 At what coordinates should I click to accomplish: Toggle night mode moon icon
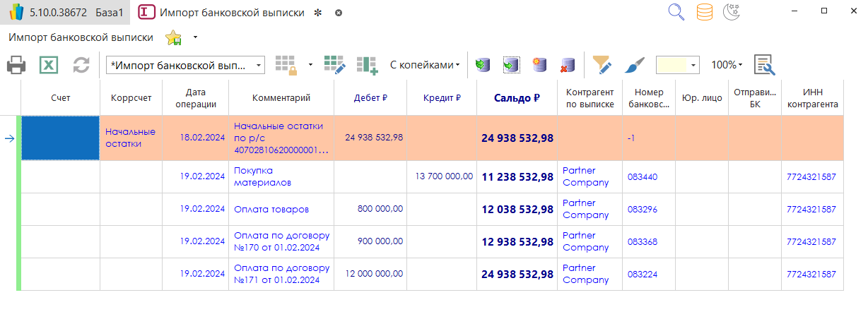coord(731,12)
